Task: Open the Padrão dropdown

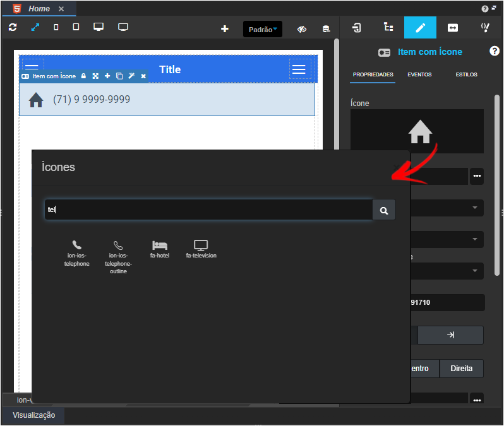Action: click(x=263, y=29)
